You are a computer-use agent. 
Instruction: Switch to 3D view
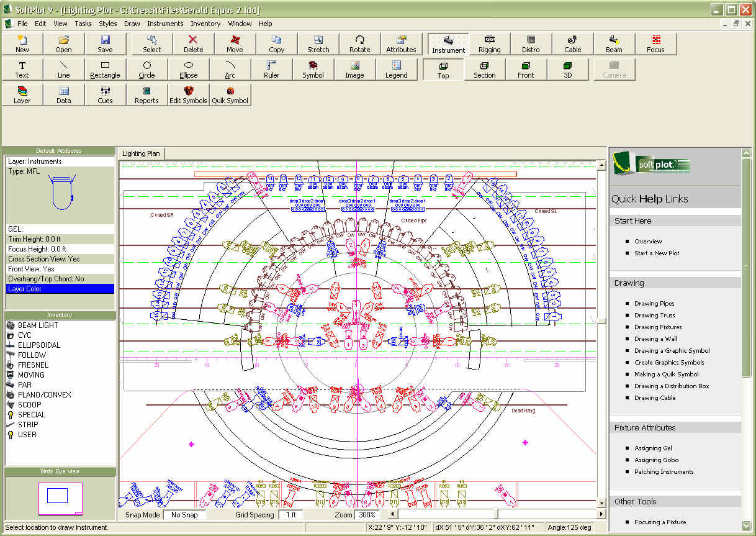567,69
